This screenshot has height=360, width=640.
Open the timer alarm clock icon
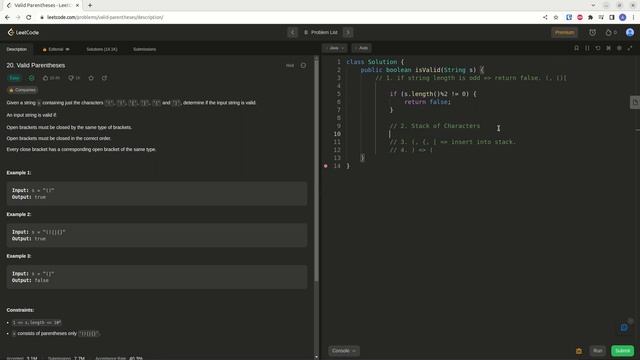click(x=592, y=32)
